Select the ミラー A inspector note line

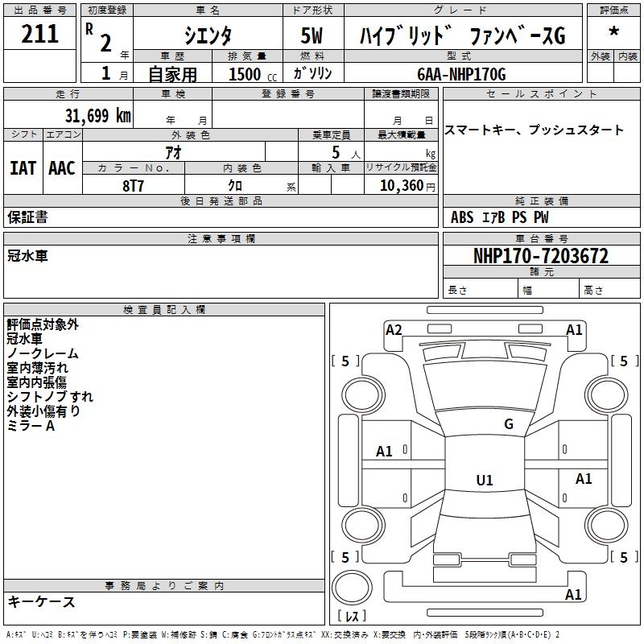(31, 426)
